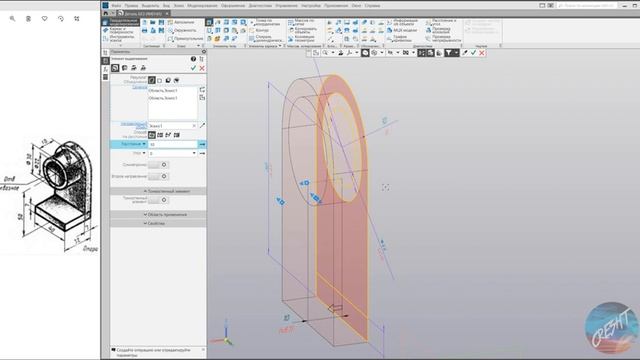
Task: Select first result mode (union) icon
Action: pyautogui.click(x=151, y=80)
